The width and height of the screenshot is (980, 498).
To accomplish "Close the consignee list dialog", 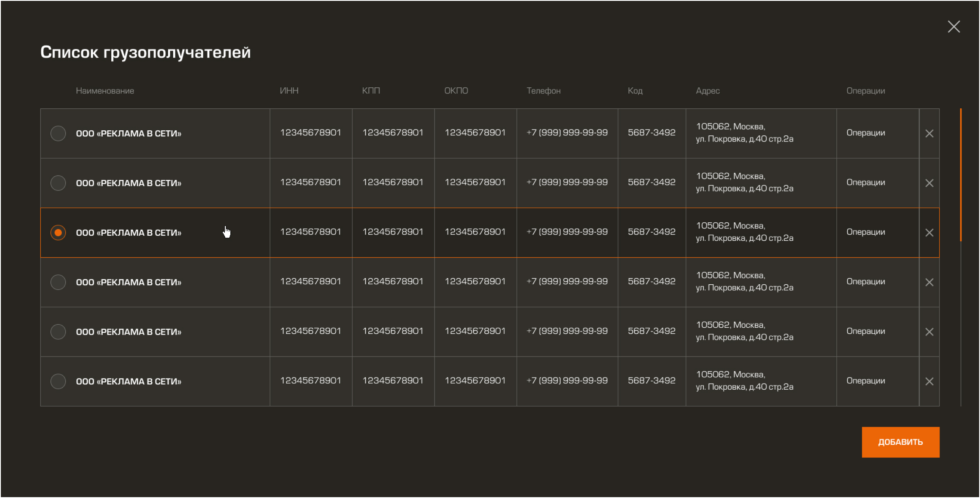I will (x=953, y=27).
